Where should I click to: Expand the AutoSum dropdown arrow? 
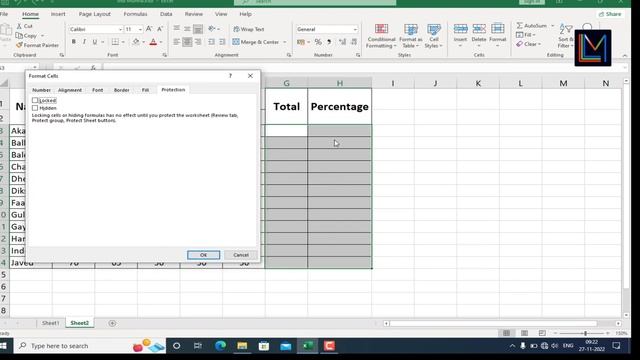553,26
